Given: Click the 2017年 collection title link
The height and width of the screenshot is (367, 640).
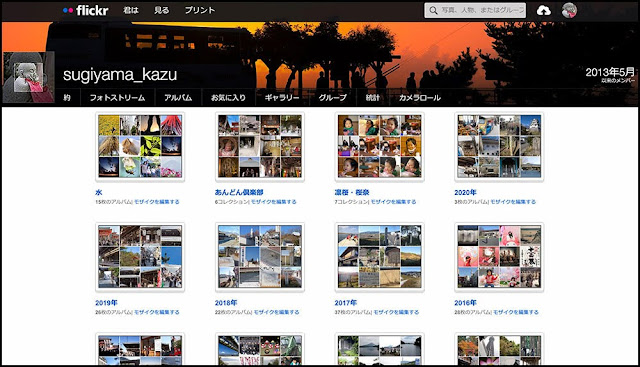Looking at the screenshot, I should (345, 303).
